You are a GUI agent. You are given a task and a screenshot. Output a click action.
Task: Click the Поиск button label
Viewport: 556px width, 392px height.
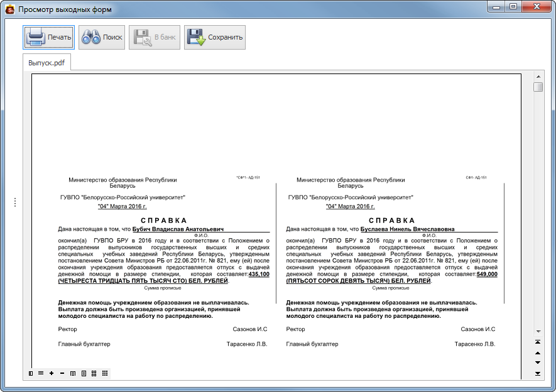point(112,37)
